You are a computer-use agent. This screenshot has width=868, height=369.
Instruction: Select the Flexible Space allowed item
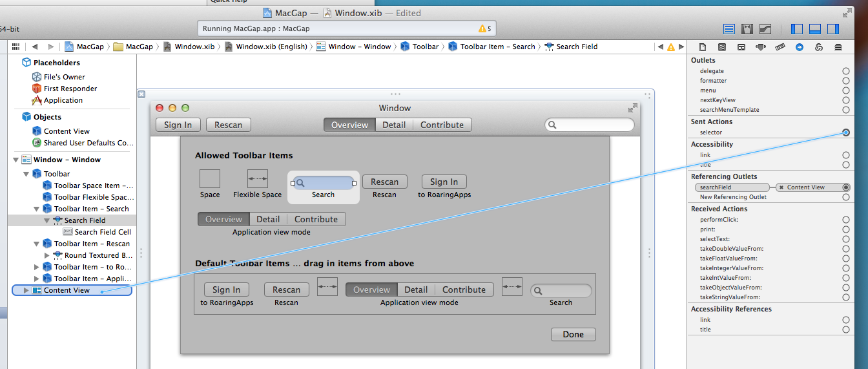pyautogui.click(x=258, y=179)
